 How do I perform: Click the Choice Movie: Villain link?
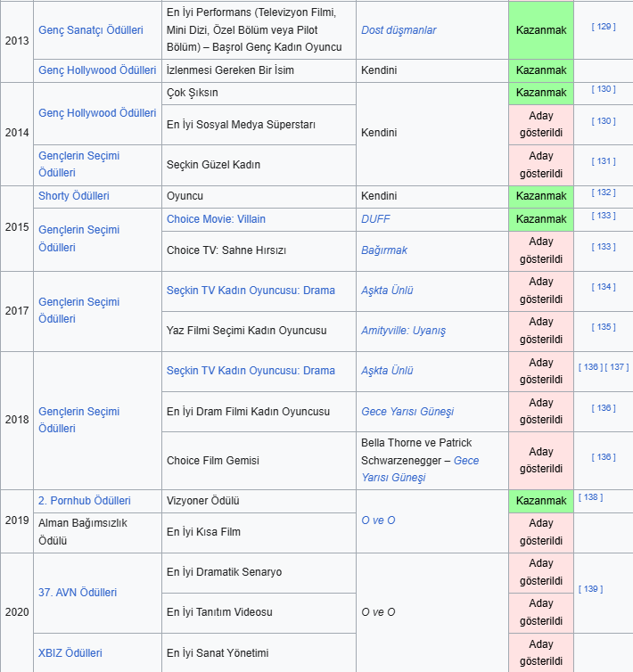(x=216, y=219)
